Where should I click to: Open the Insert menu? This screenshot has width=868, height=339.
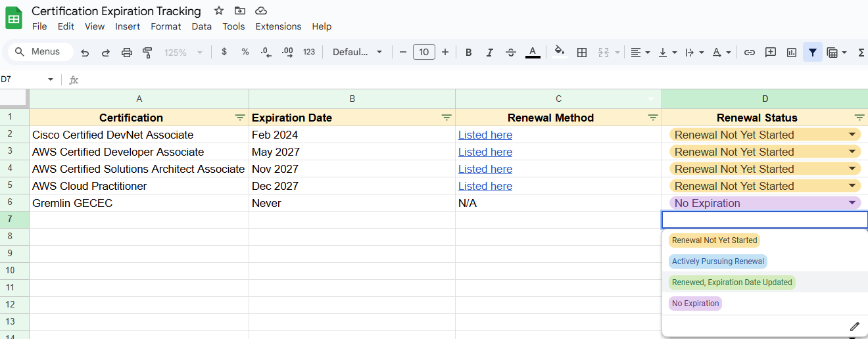click(128, 26)
